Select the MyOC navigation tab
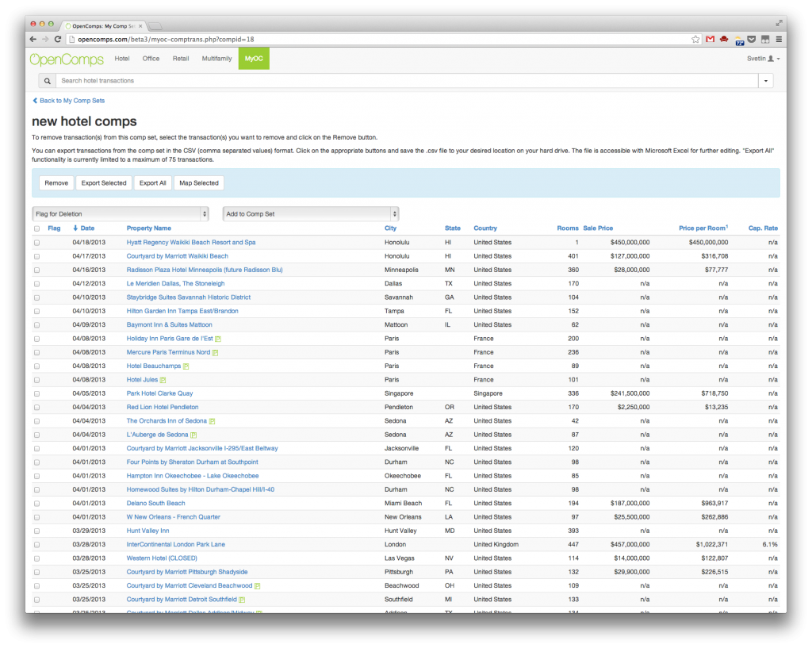This screenshot has height=648, width=812. 253,59
